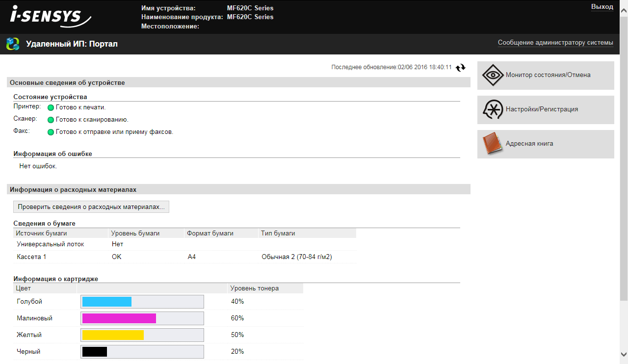
Task: Click the Малиновый cartridge label
Action: tap(34, 318)
